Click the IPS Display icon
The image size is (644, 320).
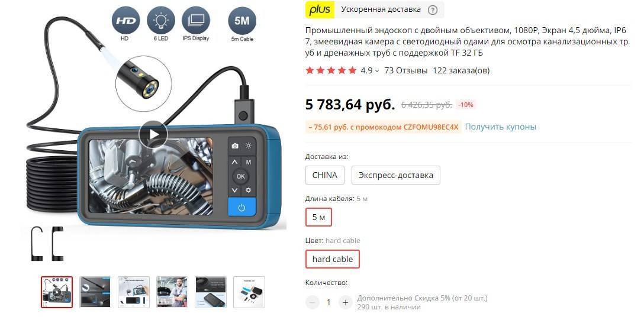tap(196, 21)
